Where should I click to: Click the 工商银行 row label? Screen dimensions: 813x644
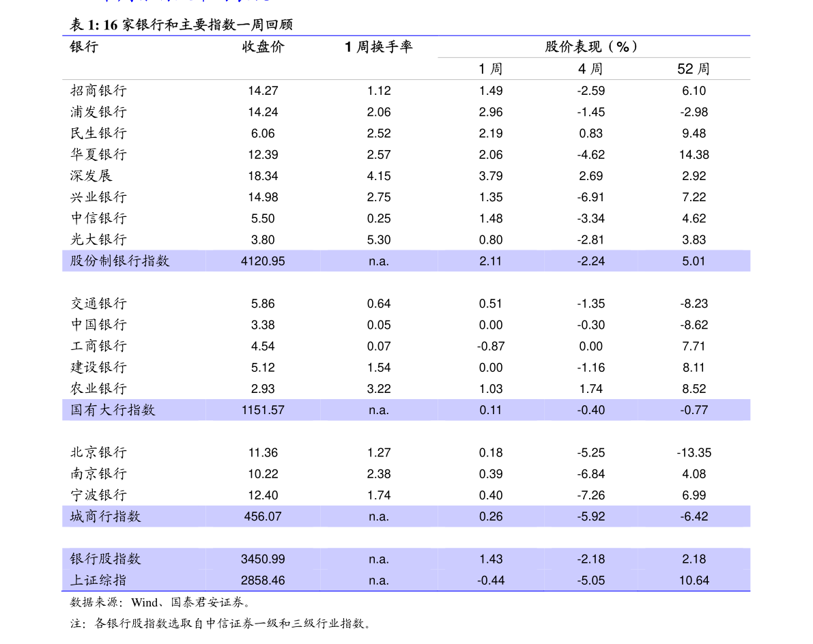click(x=98, y=346)
